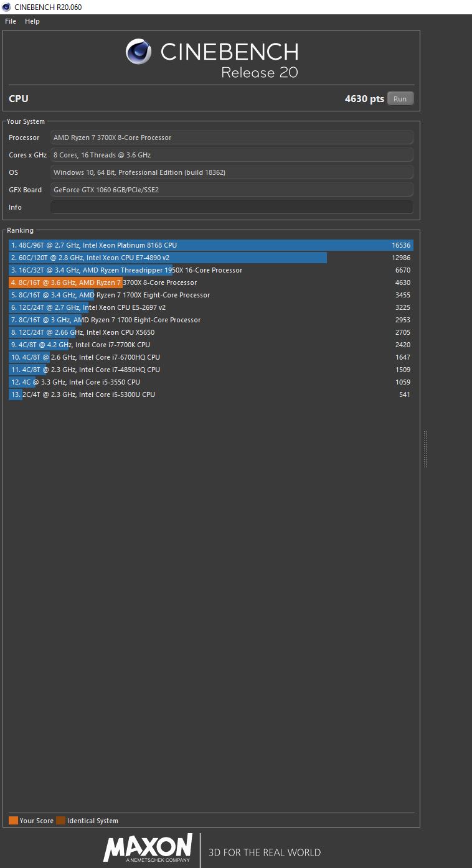
Task: Select ranking row Intel Xeon Platinum 8168
Action: point(211,245)
